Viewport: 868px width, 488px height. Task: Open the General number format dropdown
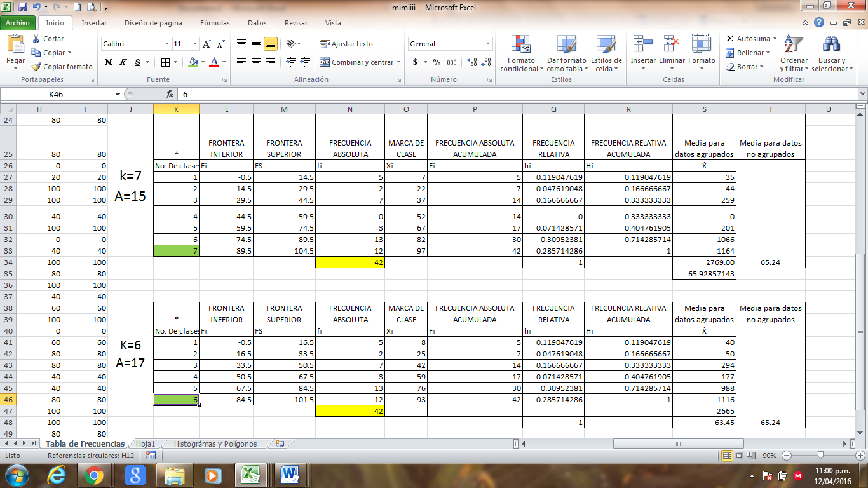pyautogui.click(x=488, y=44)
